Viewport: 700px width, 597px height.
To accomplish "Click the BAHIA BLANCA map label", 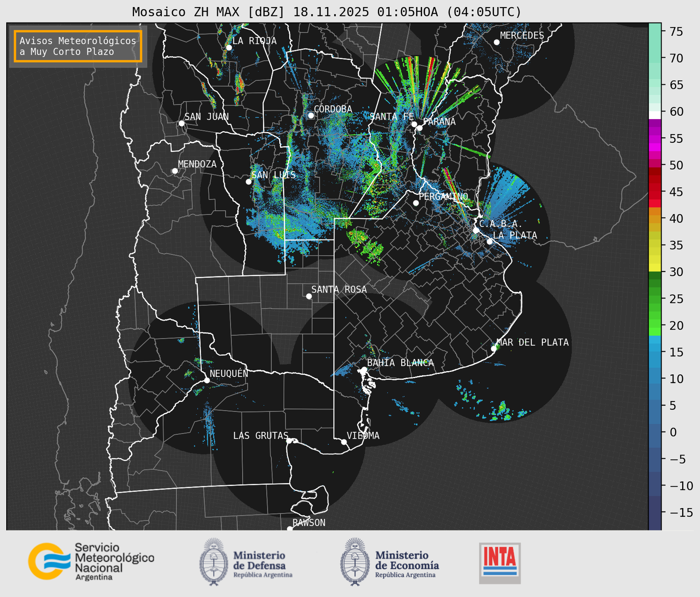I will [400, 363].
